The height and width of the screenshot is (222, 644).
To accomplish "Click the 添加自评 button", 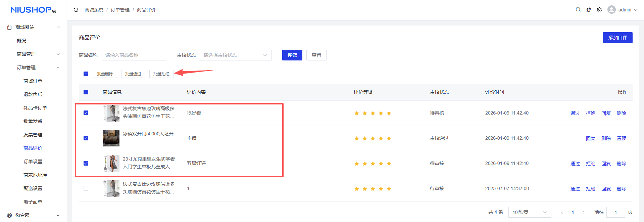I will coord(617,38).
